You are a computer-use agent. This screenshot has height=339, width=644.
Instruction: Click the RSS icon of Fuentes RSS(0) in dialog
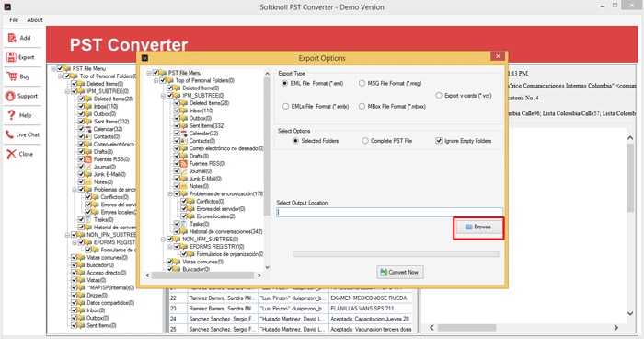(184, 163)
